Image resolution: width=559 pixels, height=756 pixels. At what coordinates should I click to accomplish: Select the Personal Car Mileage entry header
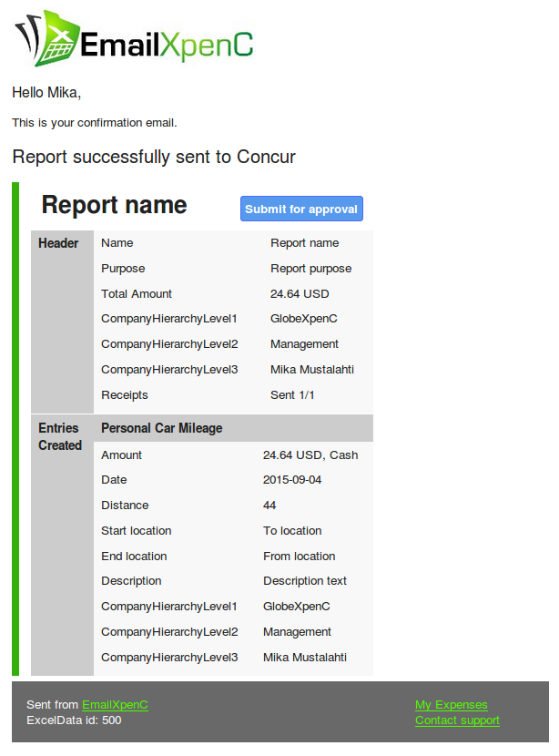coord(233,428)
